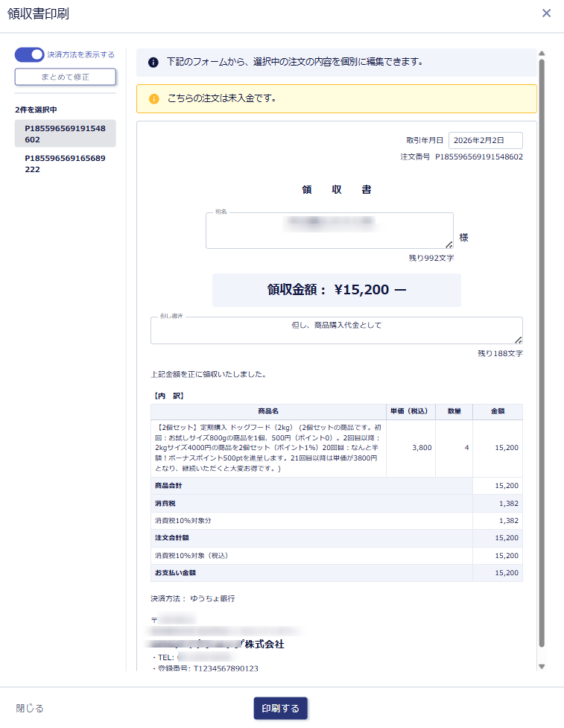Click the resize handle of proviso field

click(518, 340)
